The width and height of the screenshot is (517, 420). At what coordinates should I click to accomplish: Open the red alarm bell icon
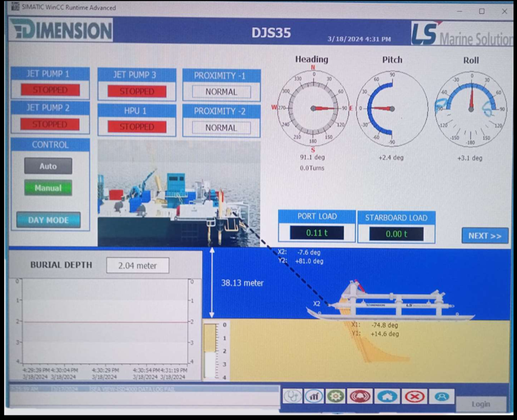pos(360,396)
